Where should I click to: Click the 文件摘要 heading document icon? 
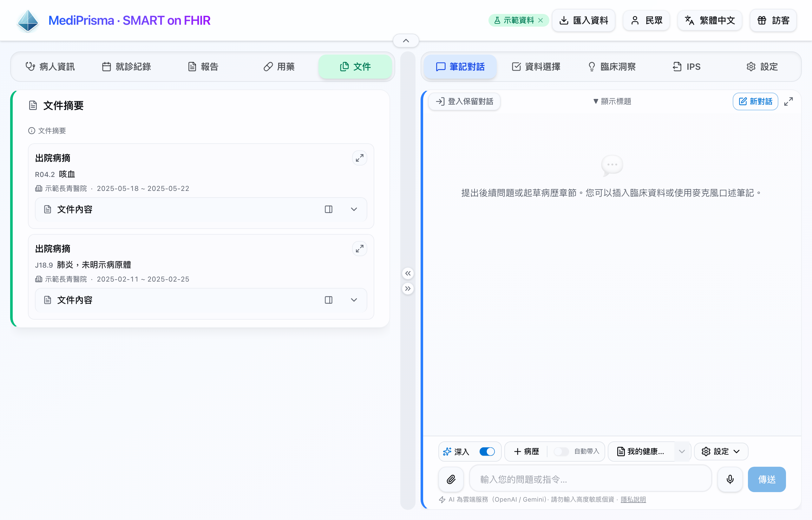coord(33,105)
